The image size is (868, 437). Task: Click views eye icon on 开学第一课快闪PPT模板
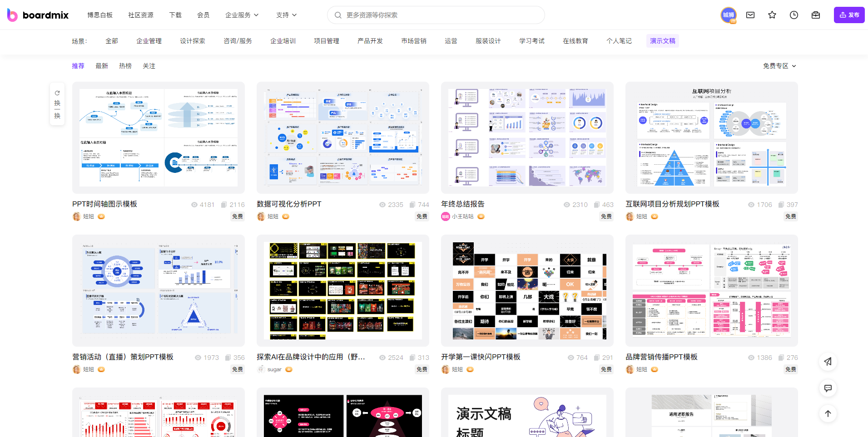[571, 358]
